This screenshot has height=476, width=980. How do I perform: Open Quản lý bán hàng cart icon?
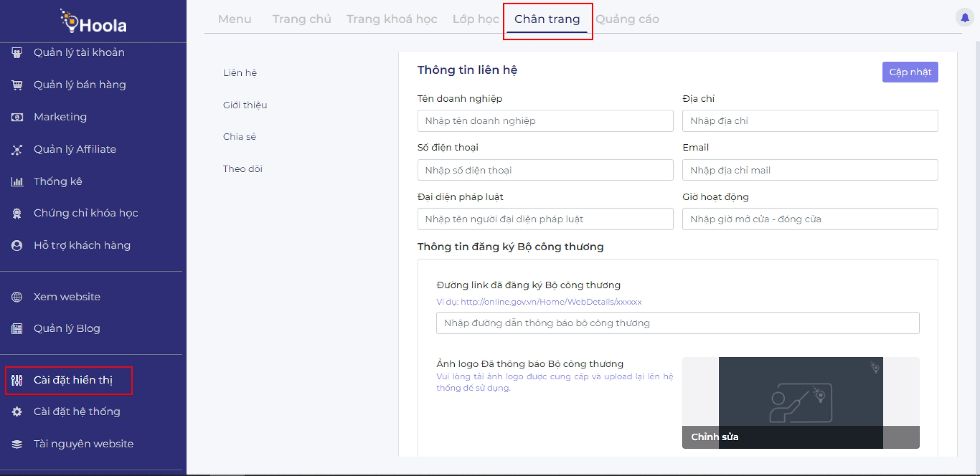17,85
